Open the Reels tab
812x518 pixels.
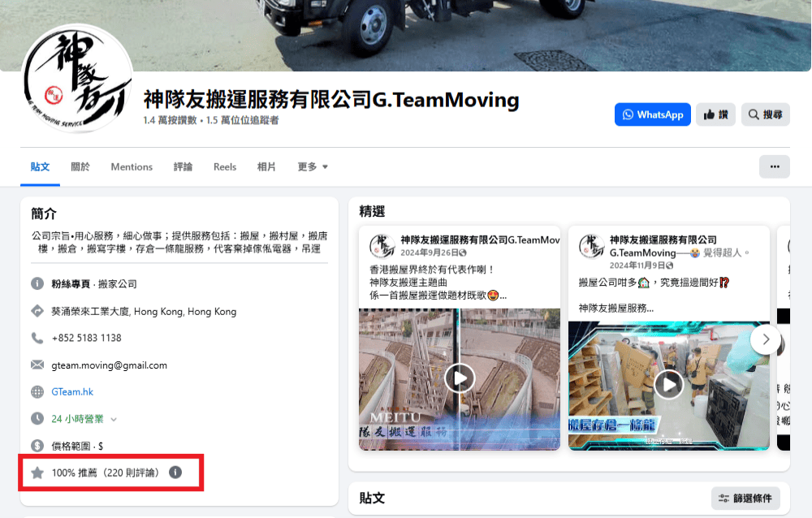[225, 166]
